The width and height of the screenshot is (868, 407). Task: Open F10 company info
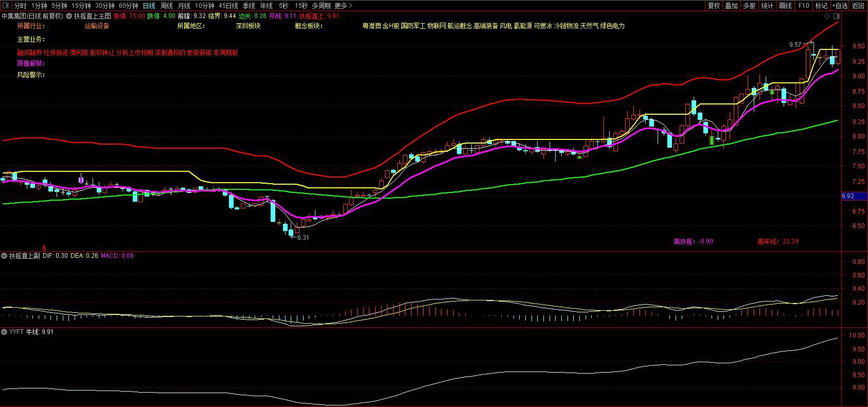[x=803, y=6]
